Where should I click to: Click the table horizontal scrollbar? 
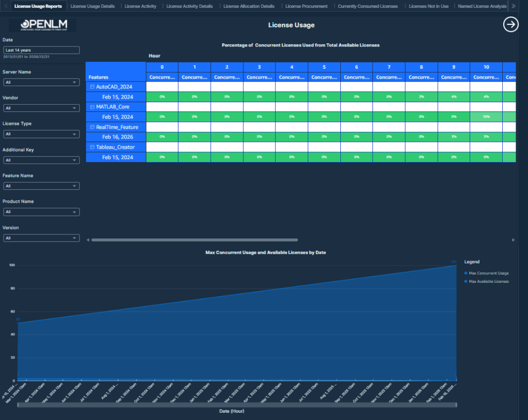(x=193, y=240)
